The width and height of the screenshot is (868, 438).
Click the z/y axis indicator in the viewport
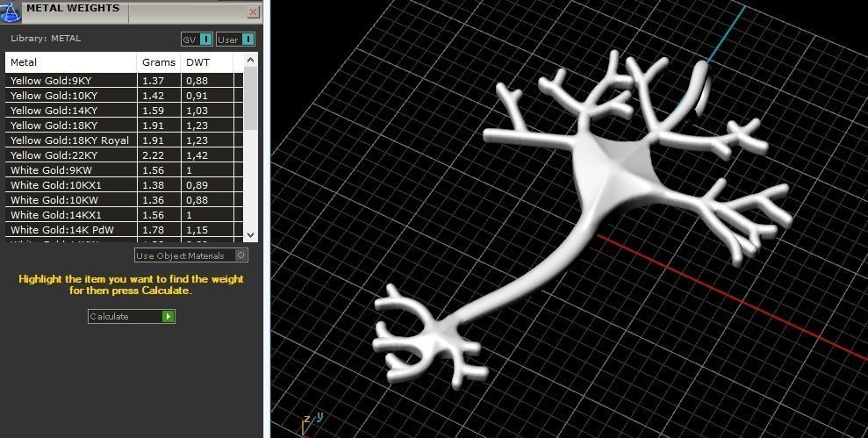tap(311, 423)
